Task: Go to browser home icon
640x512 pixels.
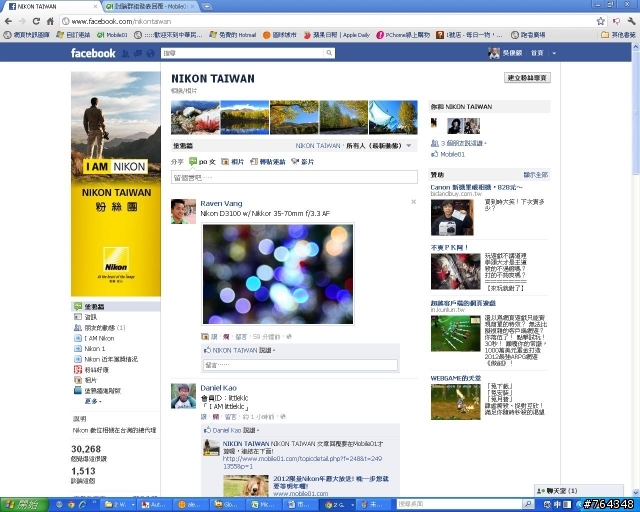Action: click(50, 21)
